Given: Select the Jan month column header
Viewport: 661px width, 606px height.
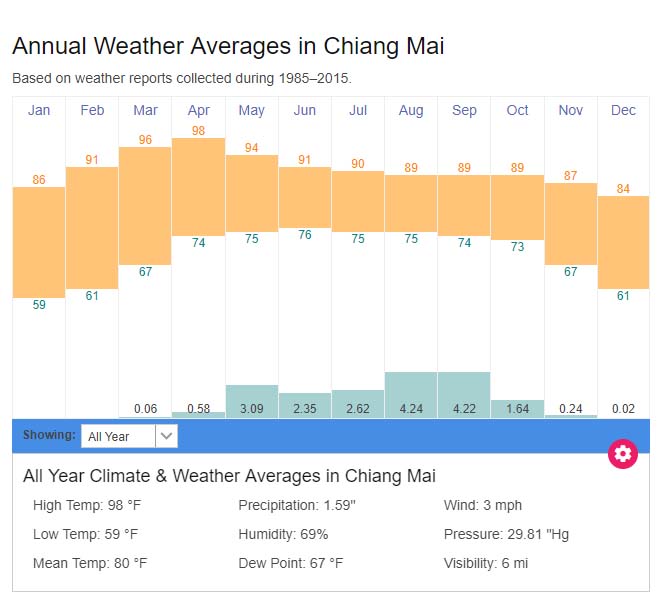Looking at the screenshot, I should pos(39,110).
